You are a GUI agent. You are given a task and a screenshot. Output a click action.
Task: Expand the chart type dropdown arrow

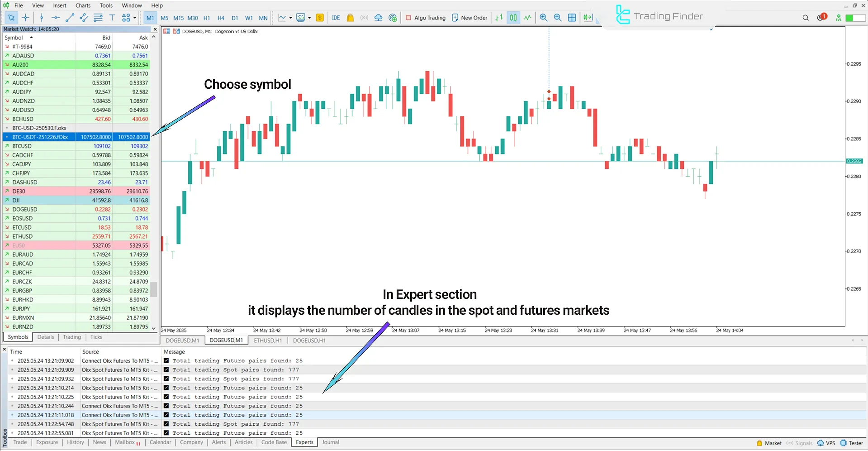click(309, 18)
